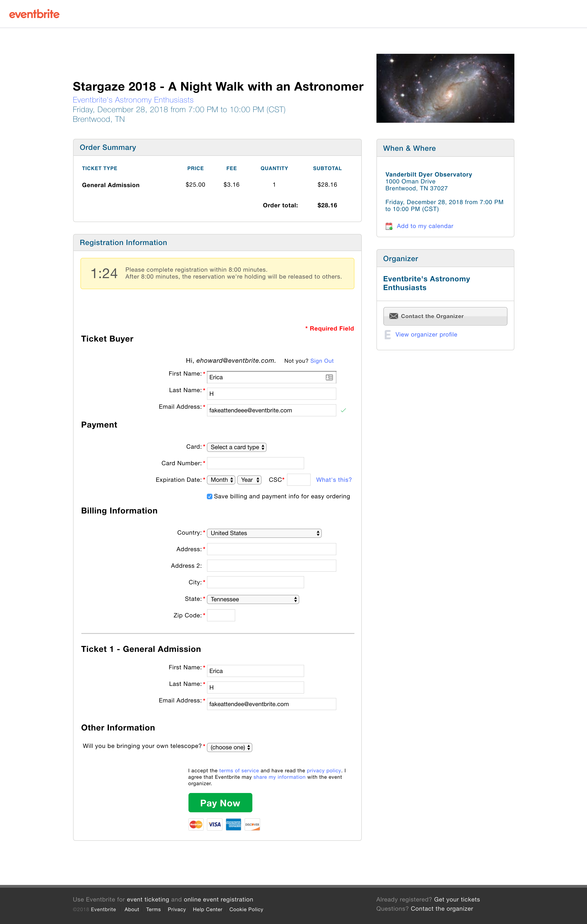The height and width of the screenshot is (924, 587).
Task: Click Eventbrite's Astronomy Enthusiasts link under event title
Action: 133,100
